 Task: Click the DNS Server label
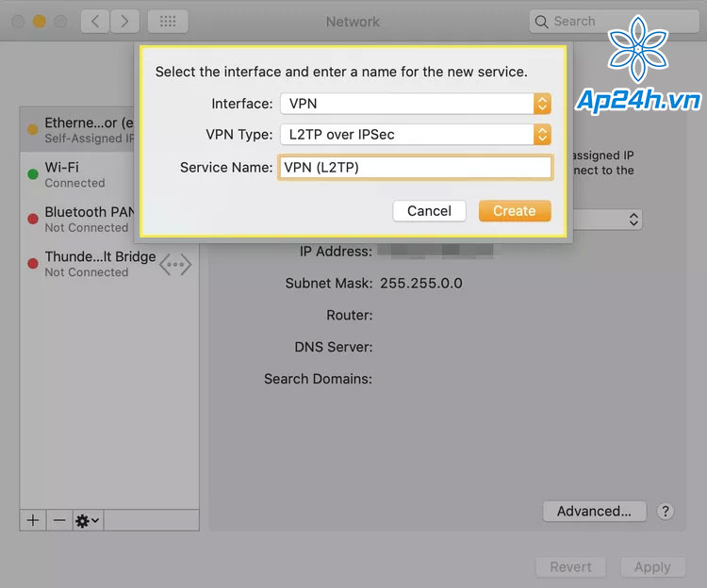(x=333, y=347)
